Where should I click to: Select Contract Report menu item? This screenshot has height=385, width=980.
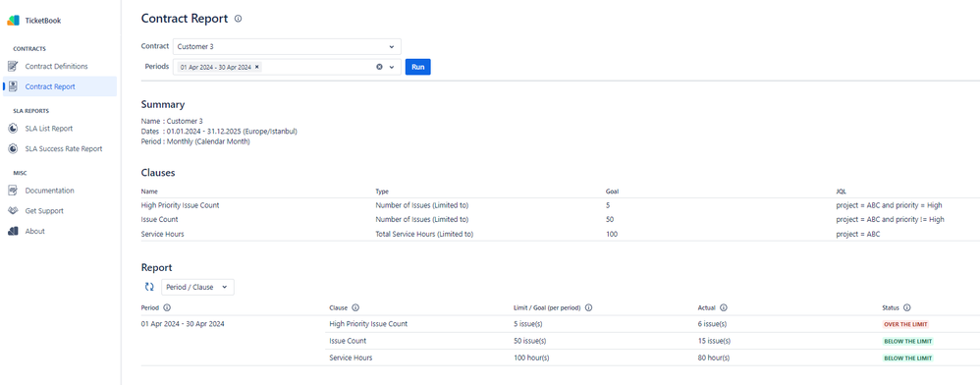click(59, 86)
